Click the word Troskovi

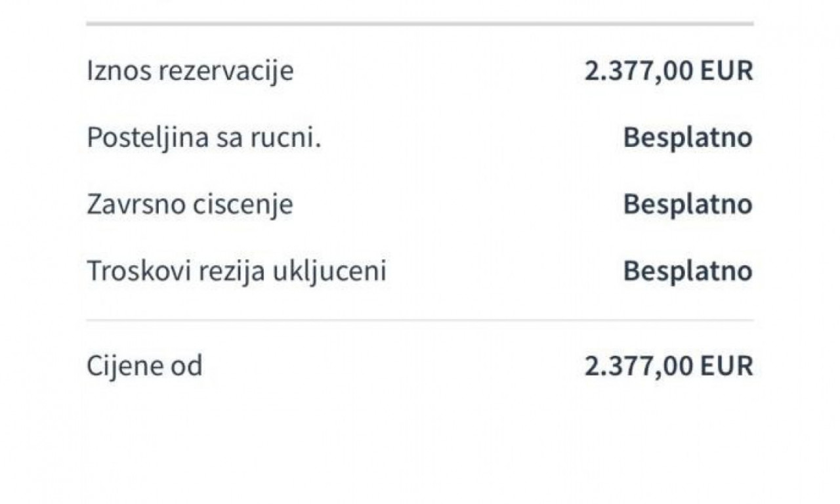pos(127,271)
